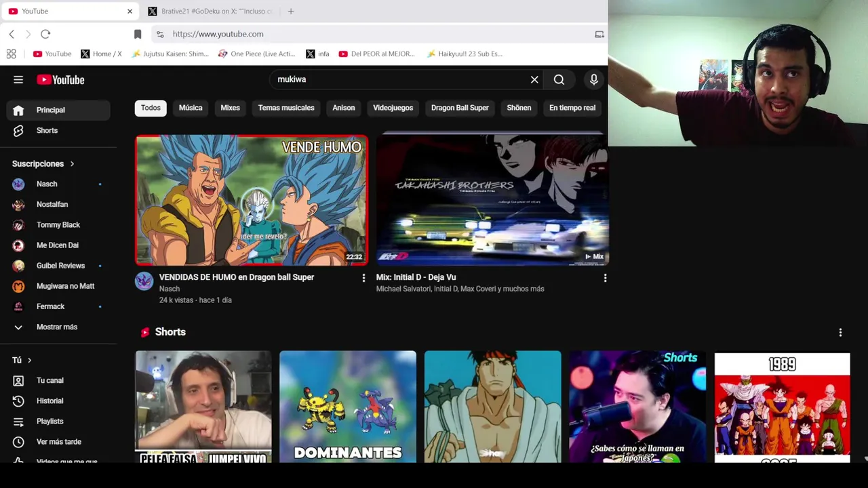Select the Dragon Ball Super chip

tap(460, 108)
